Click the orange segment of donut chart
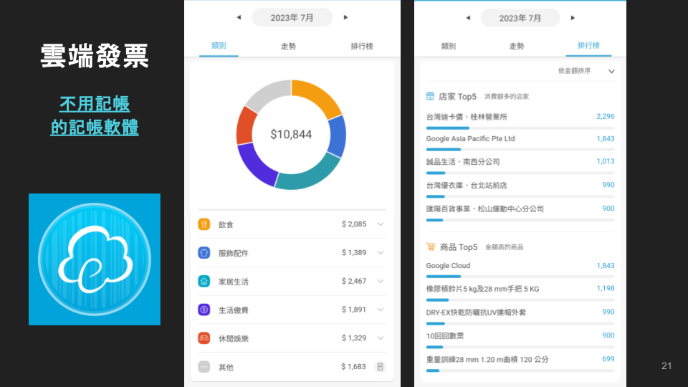Image resolution: width=688 pixels, height=387 pixels. 318,97
